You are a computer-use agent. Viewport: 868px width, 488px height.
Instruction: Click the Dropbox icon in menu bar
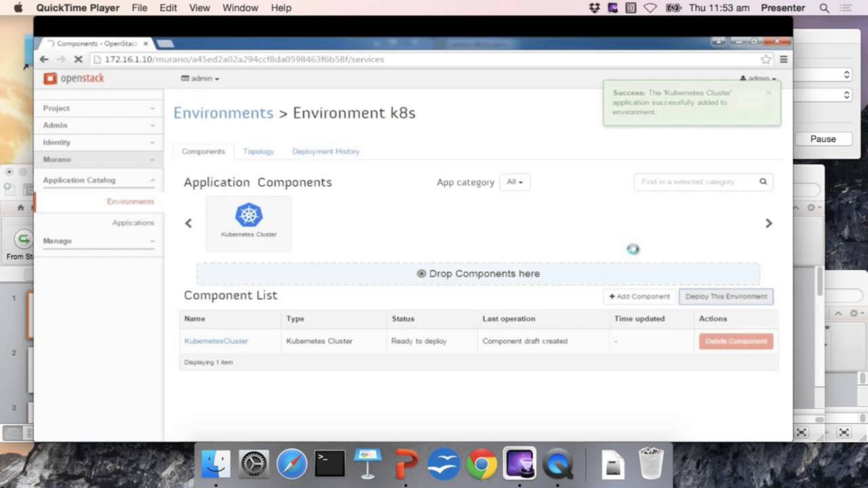(595, 8)
